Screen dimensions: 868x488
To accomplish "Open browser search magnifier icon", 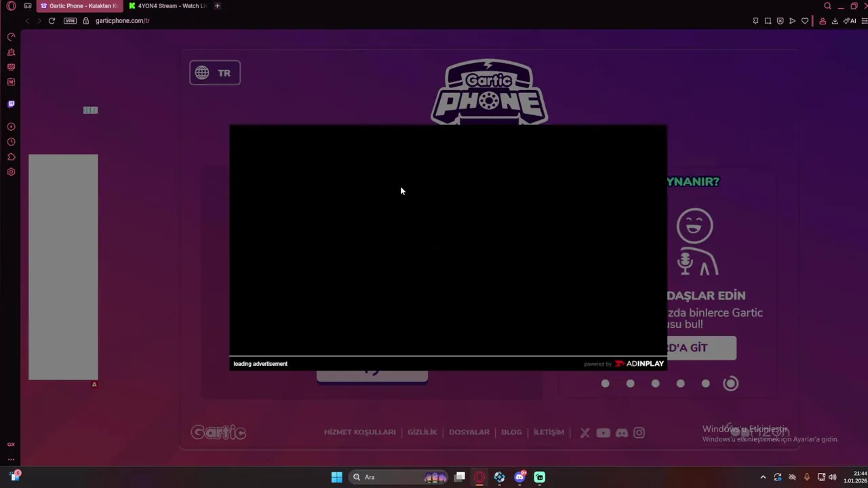I will tap(827, 6).
